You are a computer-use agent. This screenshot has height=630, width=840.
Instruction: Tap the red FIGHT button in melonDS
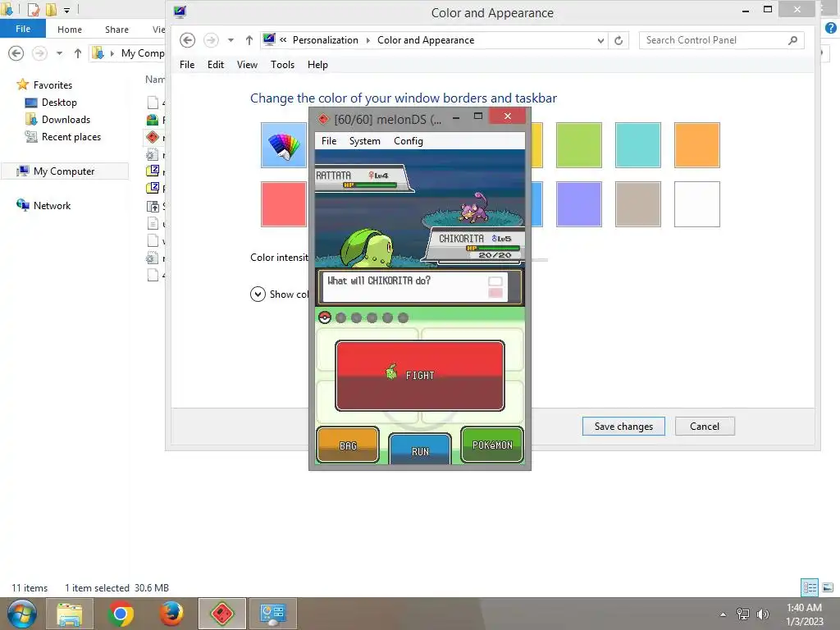pos(419,376)
